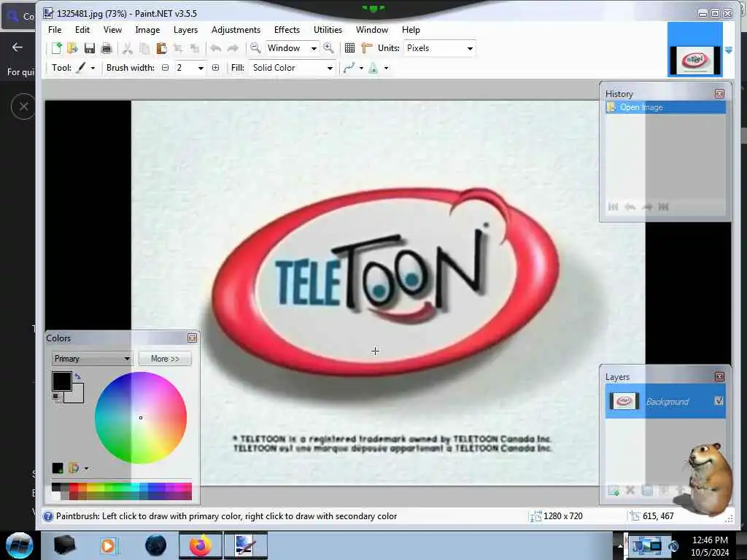
Task: Click the primary black color swatch
Action: click(61, 381)
